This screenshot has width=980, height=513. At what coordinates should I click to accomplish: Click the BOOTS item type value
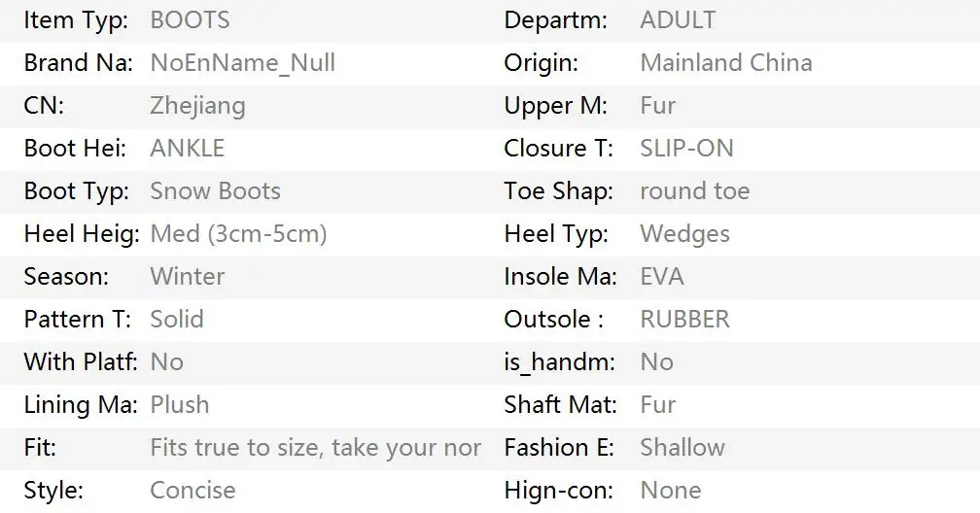tap(190, 20)
